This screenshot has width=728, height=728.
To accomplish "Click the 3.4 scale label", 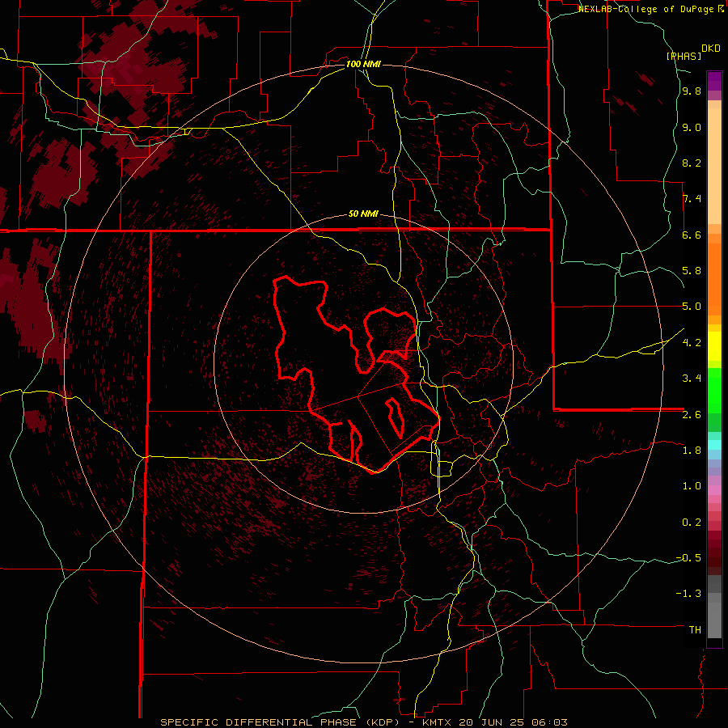I will [692, 379].
